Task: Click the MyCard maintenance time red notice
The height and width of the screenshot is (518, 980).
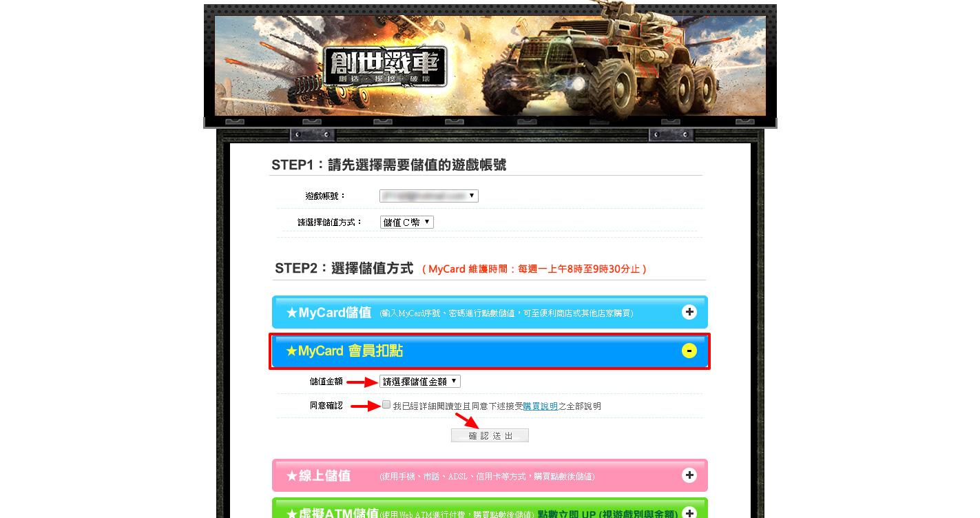Action: click(x=534, y=269)
